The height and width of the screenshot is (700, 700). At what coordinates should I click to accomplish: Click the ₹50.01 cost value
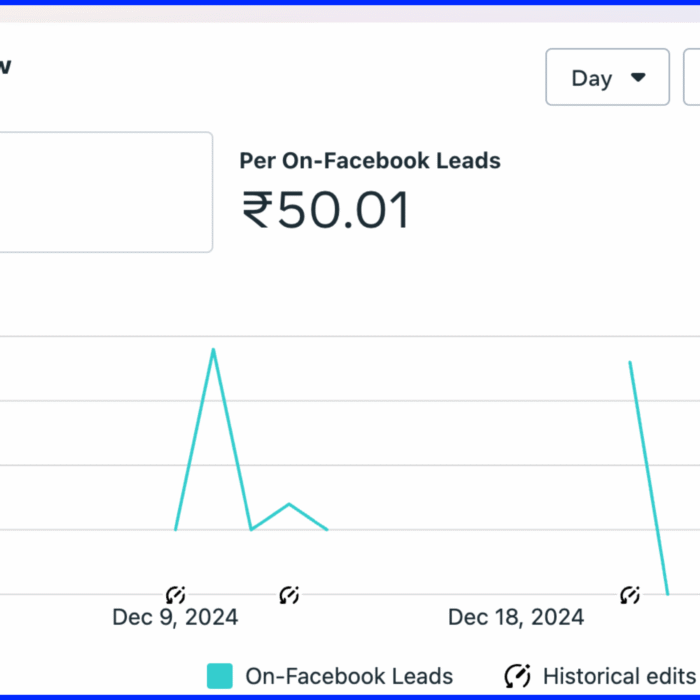326,211
